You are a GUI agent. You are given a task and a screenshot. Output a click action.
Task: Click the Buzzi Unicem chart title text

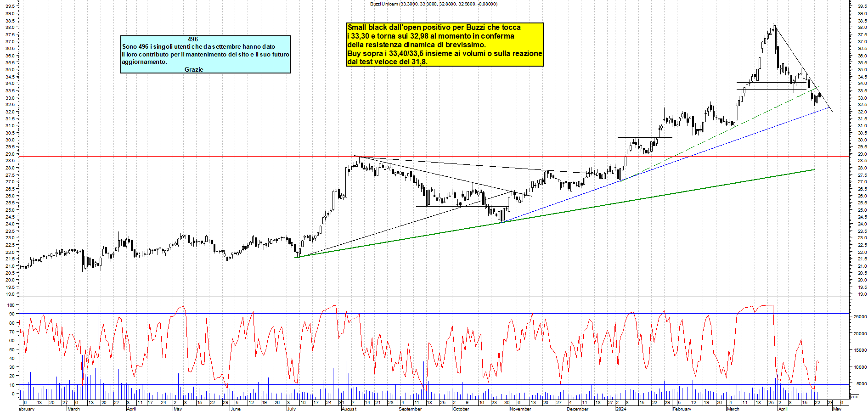[434, 4]
